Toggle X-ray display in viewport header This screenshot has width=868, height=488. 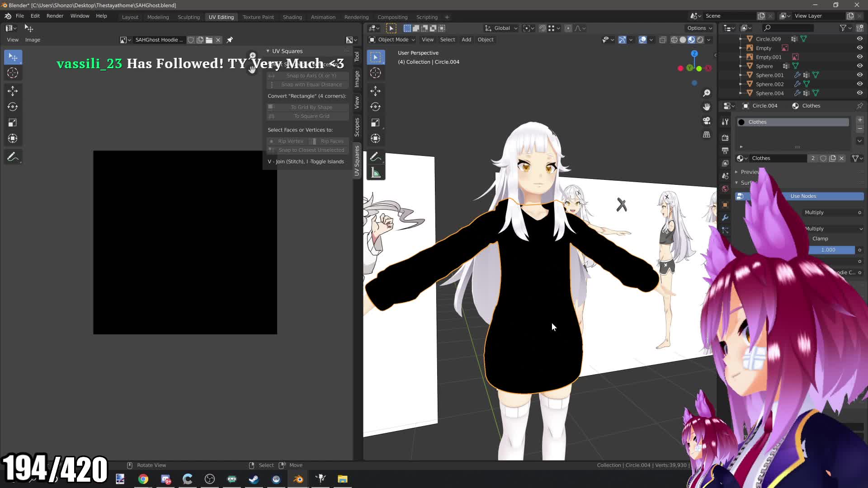662,40
